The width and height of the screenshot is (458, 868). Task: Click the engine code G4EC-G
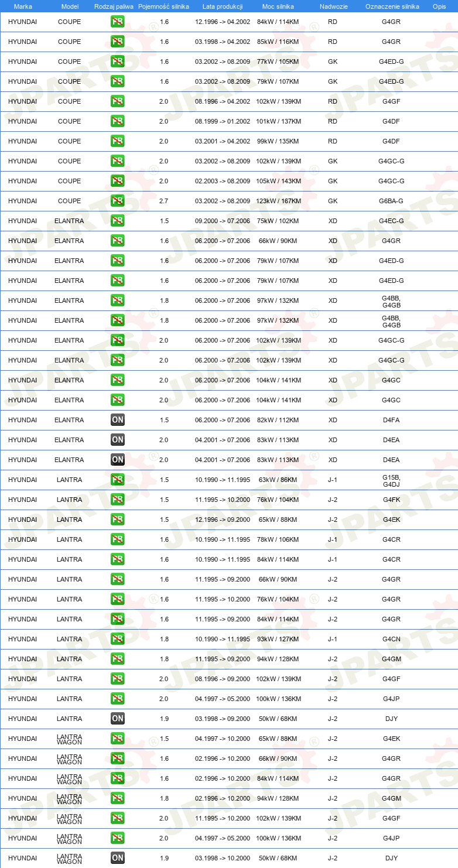tap(391, 221)
